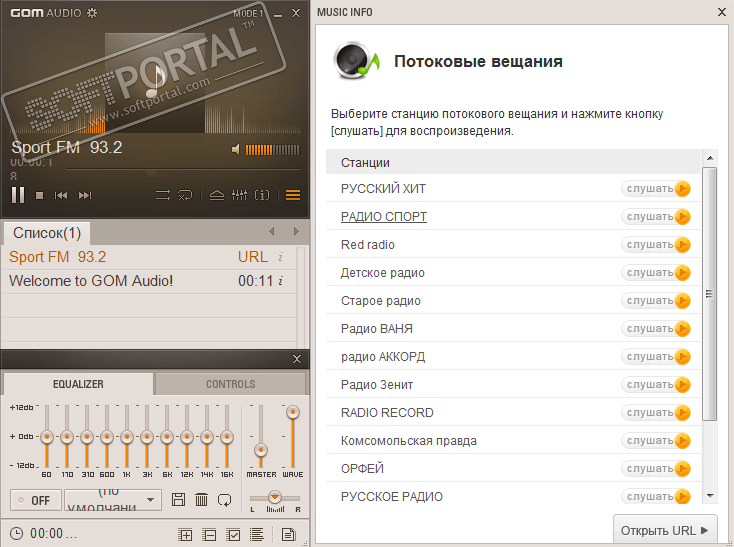Close the equalizer panel
This screenshot has height=547, width=734.
297,359
